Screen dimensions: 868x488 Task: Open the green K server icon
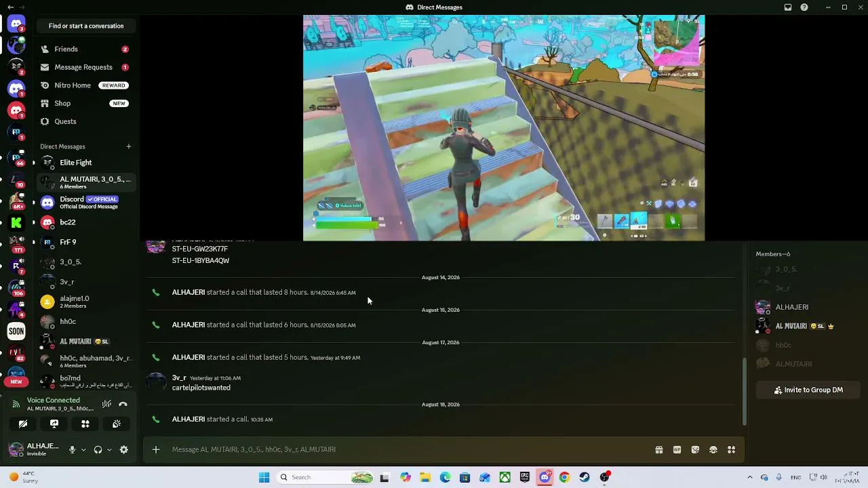point(16,222)
